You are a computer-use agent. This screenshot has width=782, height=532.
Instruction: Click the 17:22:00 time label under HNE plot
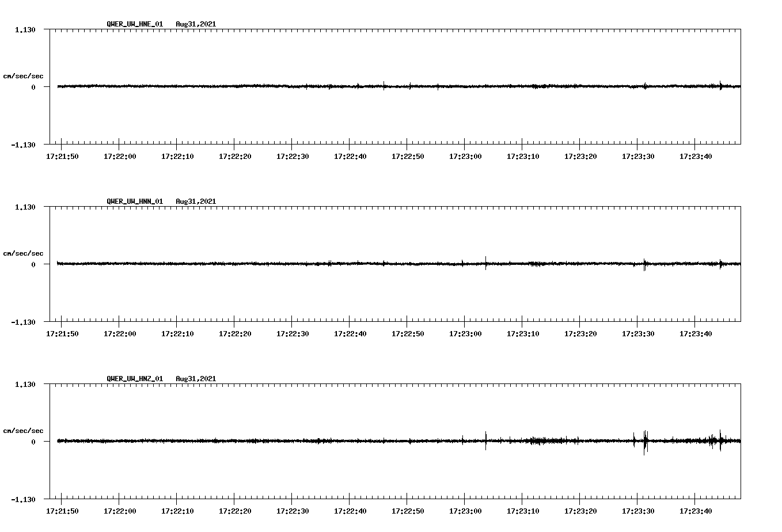pyautogui.click(x=120, y=157)
